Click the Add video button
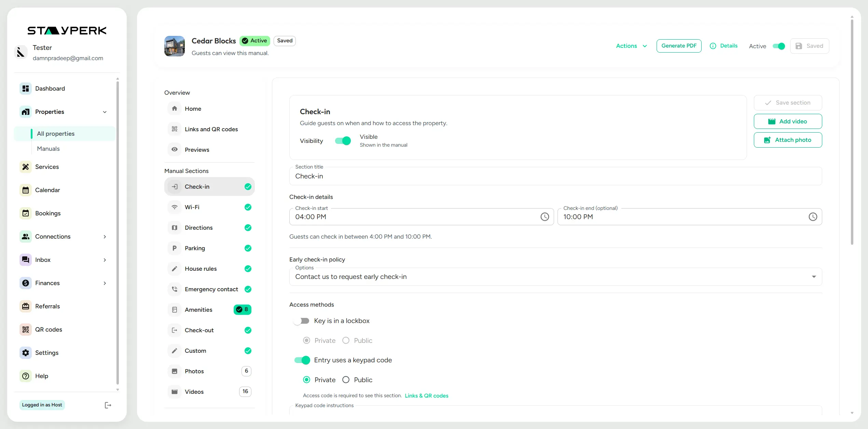 click(x=788, y=121)
